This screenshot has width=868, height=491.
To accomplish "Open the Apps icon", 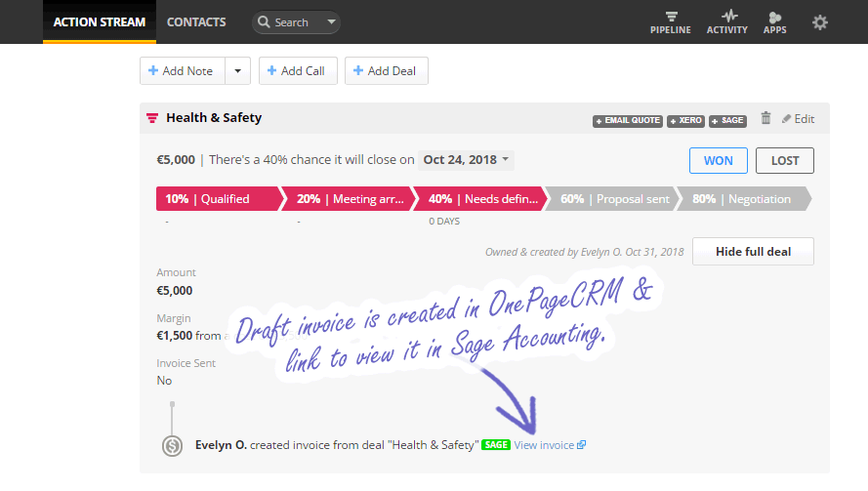I will coord(774,22).
